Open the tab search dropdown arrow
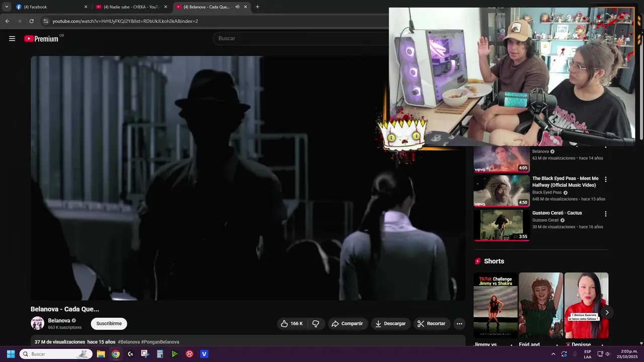The height and width of the screenshot is (362, 644). click(x=7, y=7)
